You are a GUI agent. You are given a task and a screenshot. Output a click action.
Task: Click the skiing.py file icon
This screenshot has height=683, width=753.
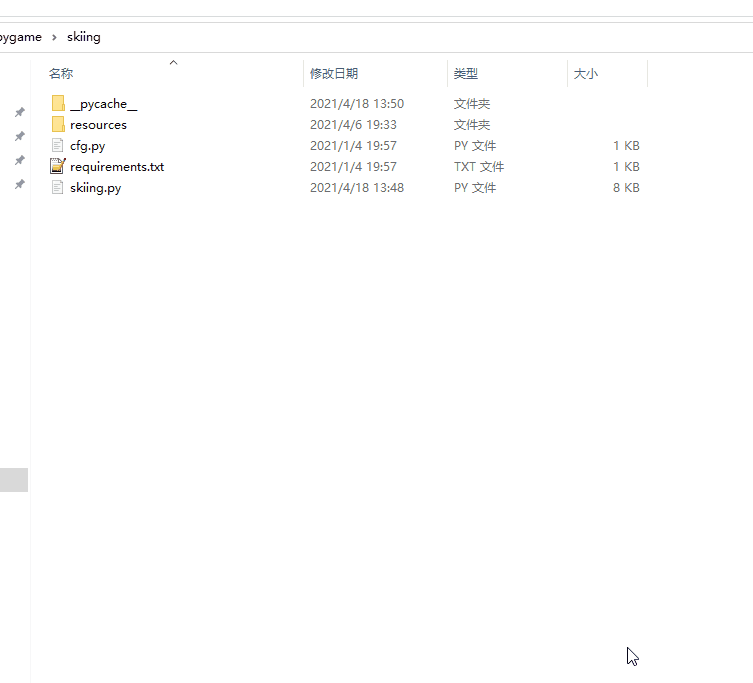(x=58, y=187)
